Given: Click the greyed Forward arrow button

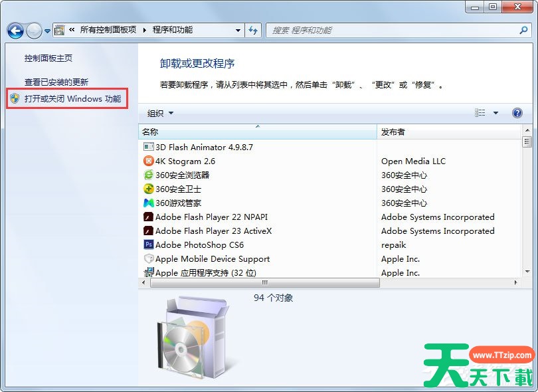Looking at the screenshot, I should pyautogui.click(x=34, y=31).
